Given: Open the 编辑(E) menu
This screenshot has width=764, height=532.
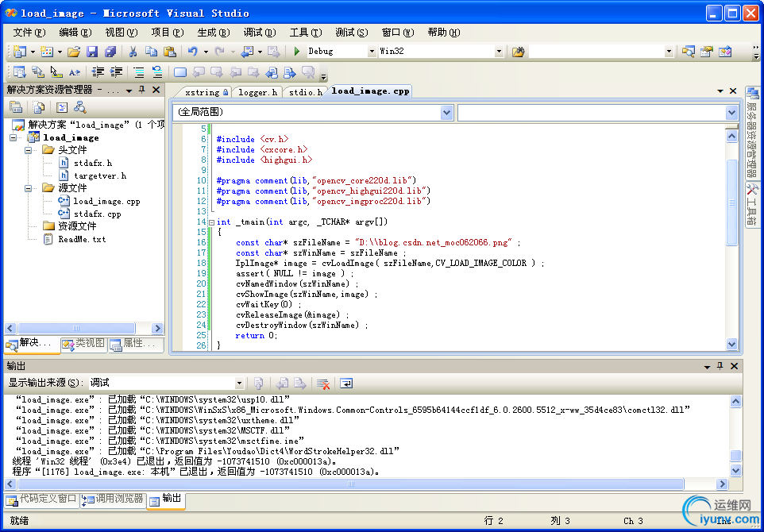Looking at the screenshot, I should click(x=75, y=33).
